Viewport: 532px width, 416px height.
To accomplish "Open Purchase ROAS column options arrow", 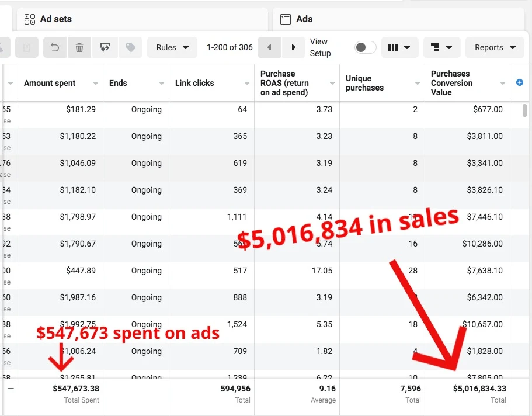I will [332, 84].
